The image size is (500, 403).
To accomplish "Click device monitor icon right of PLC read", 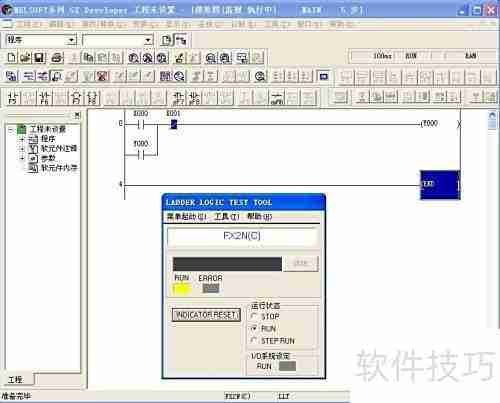I will coord(211,58).
